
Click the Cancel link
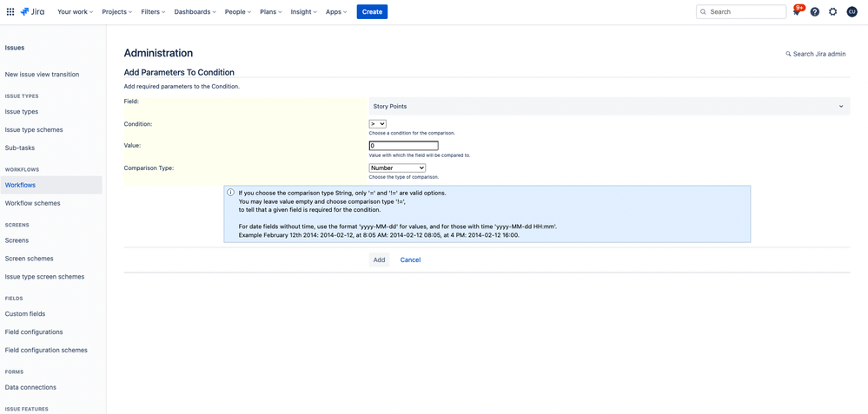coord(410,260)
